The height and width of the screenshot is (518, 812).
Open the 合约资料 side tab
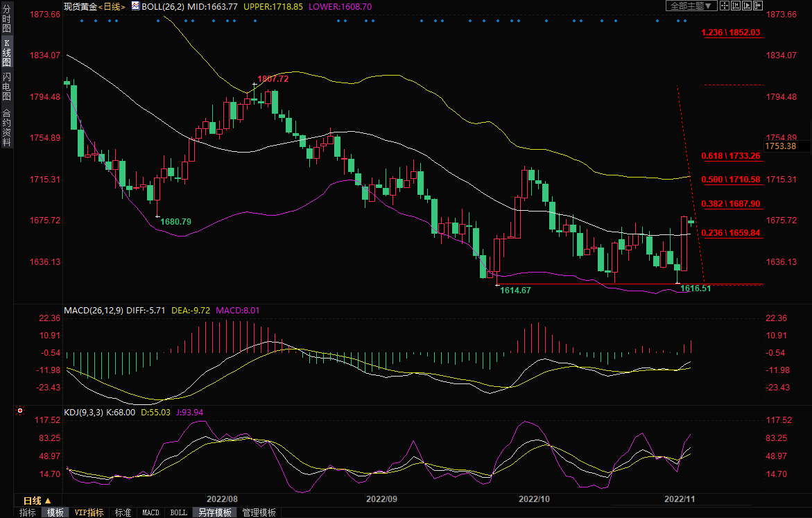[6, 128]
